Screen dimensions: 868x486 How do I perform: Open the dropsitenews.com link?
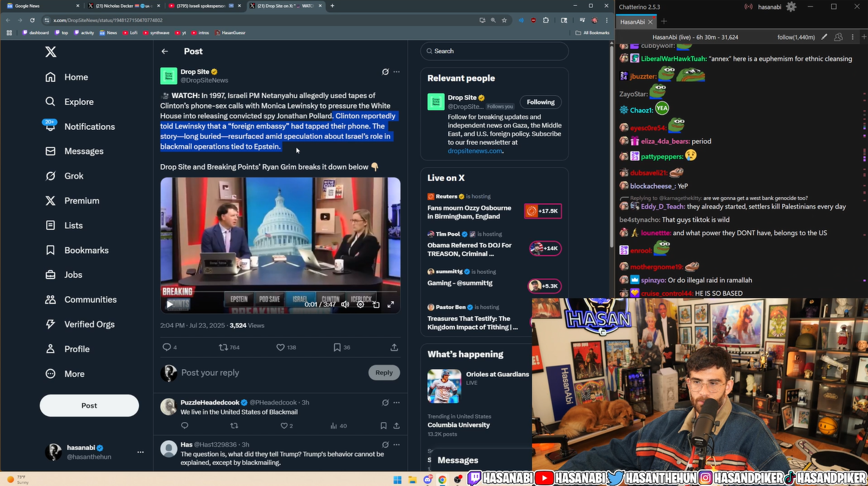[475, 151]
